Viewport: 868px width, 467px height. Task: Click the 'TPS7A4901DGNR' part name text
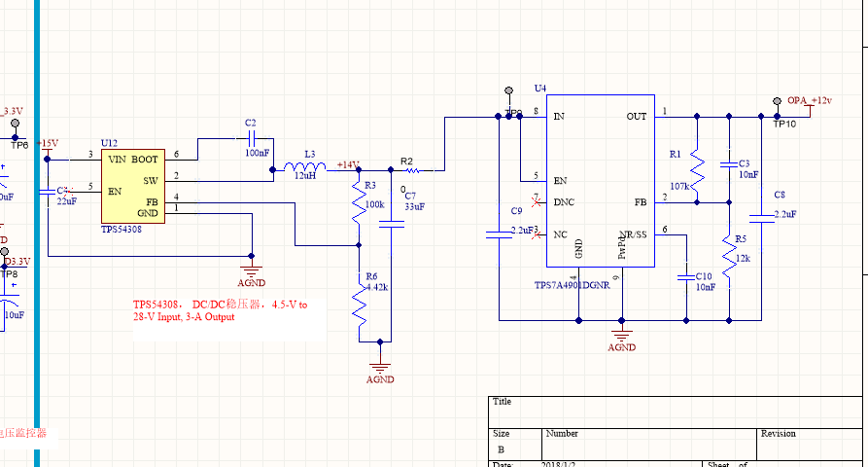(572, 285)
